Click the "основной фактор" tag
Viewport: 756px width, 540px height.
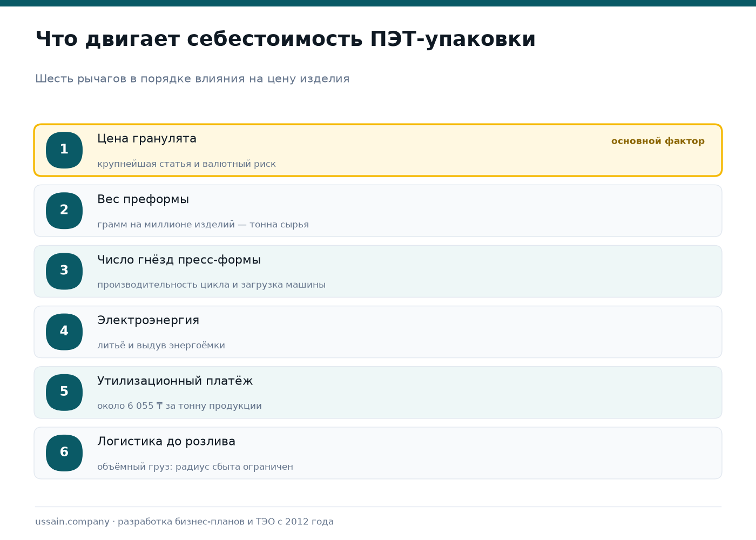coord(658,141)
